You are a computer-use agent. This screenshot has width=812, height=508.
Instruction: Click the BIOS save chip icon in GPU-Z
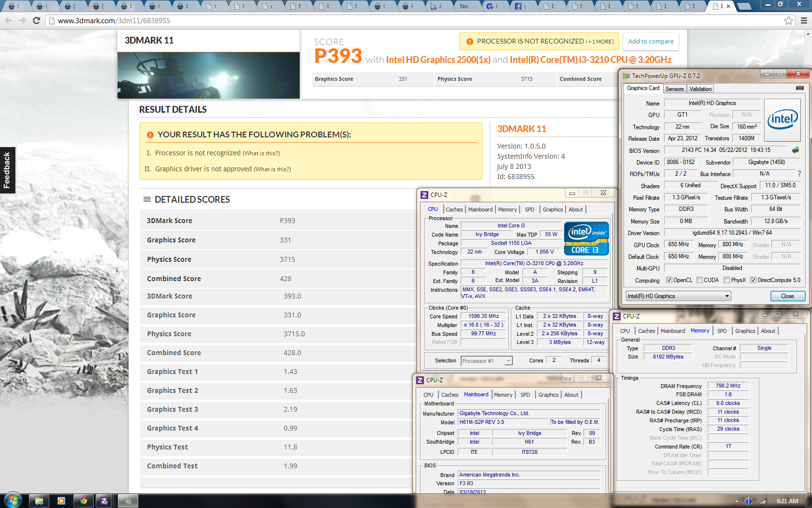796,150
